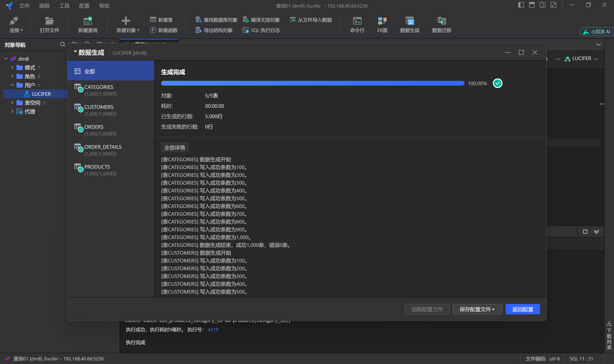The image size is (614, 364).
Task: Click the generation progress bar
Action: [x=312, y=83]
